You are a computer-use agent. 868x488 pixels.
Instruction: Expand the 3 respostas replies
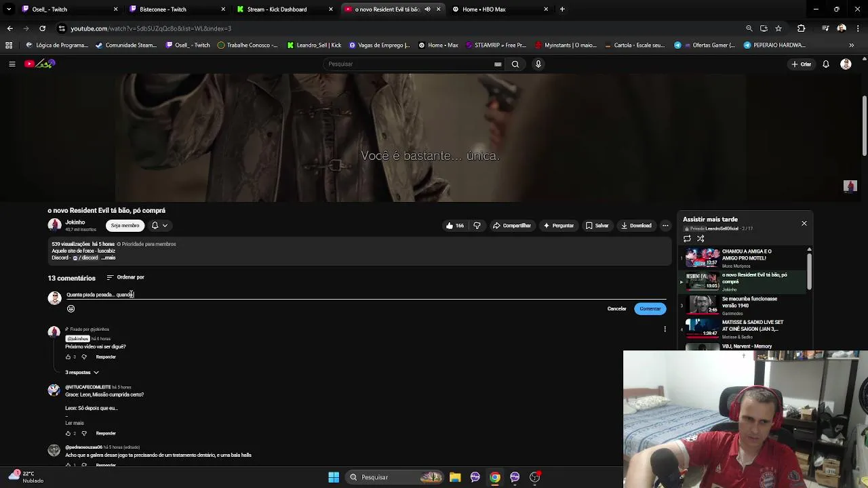point(82,373)
